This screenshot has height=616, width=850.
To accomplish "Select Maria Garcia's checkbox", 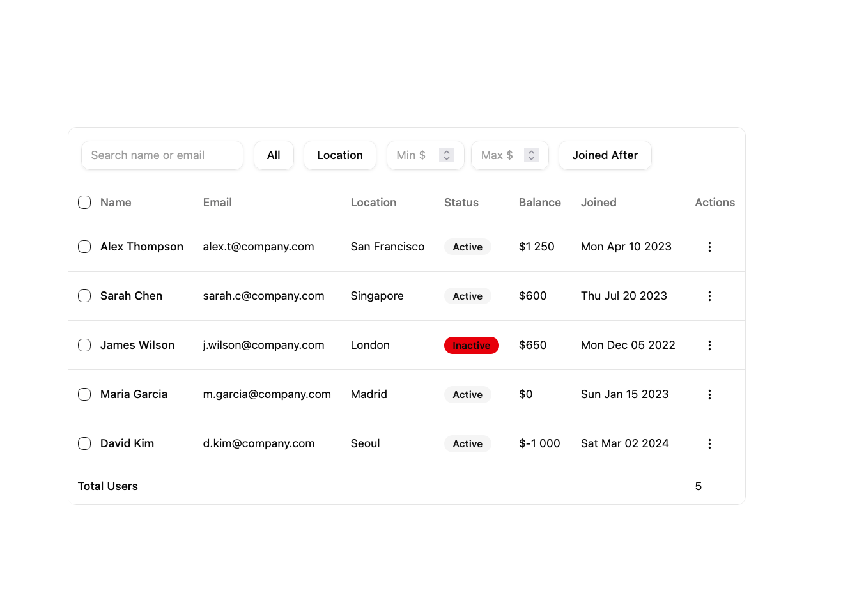I will [84, 394].
